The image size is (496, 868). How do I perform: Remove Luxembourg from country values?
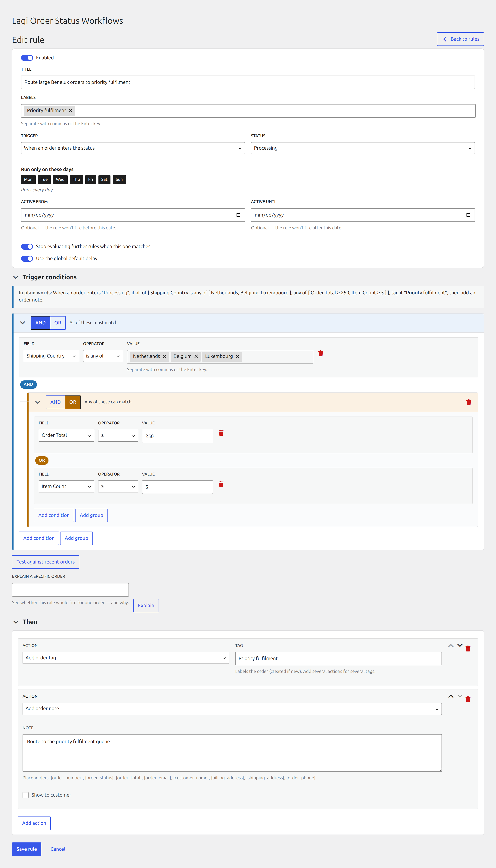pyautogui.click(x=237, y=356)
